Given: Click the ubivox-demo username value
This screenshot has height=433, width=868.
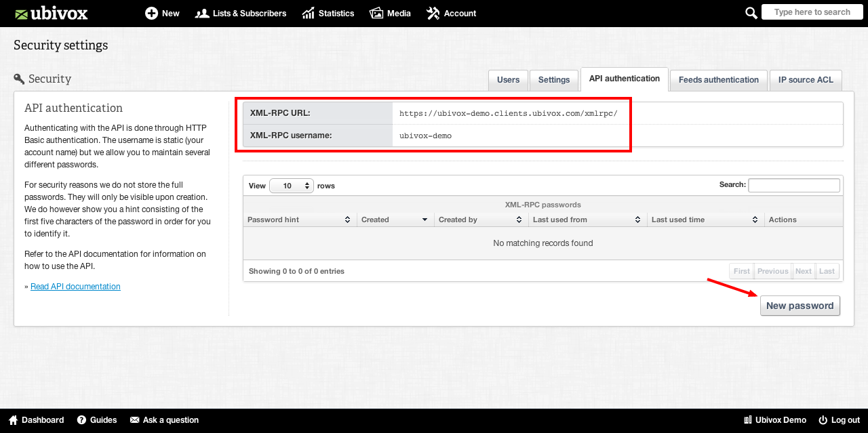Looking at the screenshot, I should pos(426,136).
